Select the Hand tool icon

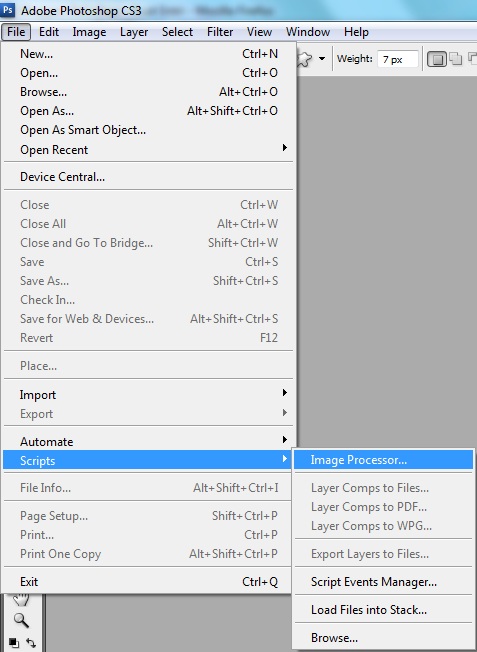pyautogui.click(x=20, y=600)
